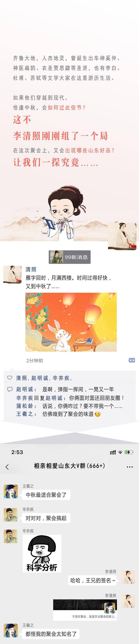The height and width of the screenshot is (644, 139).
Task: Tap 清照's avatar next to the Moments post
Action: click(12, 274)
